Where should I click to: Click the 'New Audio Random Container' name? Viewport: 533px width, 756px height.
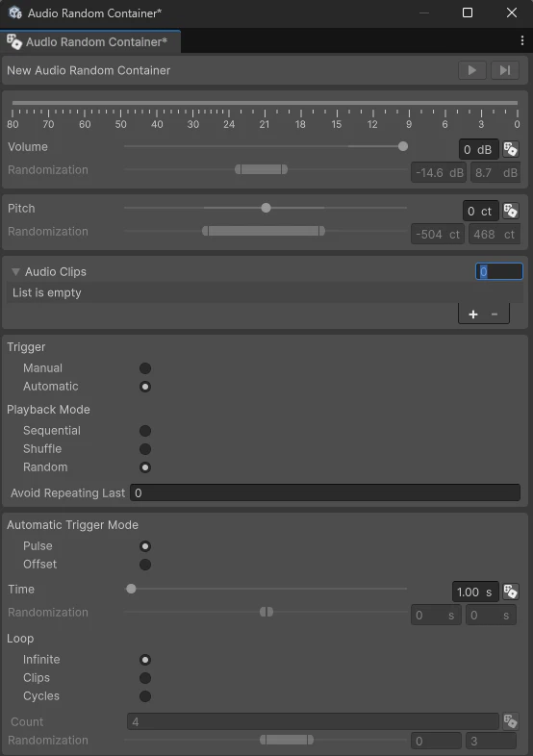89,70
